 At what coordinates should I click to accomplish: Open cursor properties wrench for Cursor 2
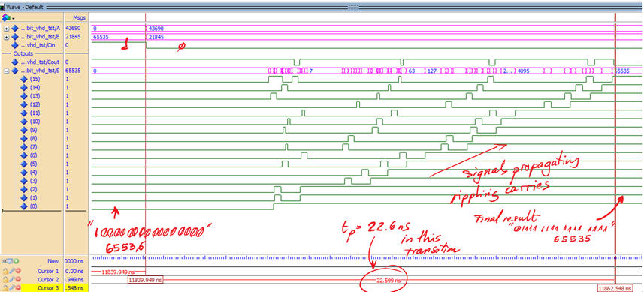tap(12, 280)
